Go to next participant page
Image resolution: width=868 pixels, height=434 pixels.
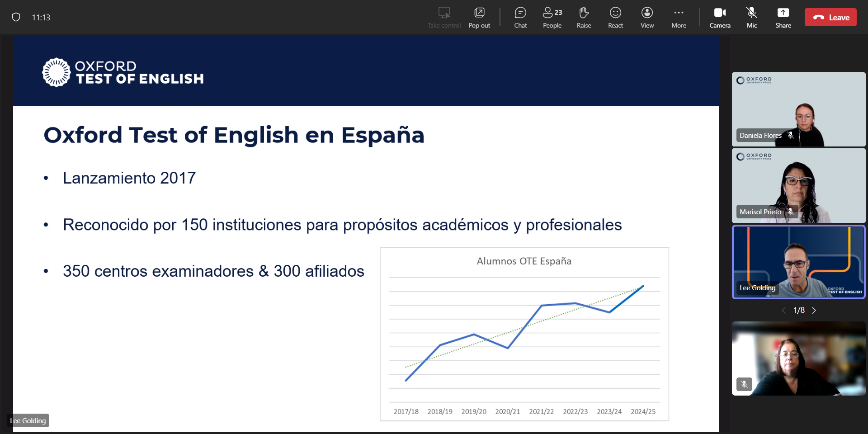814,310
